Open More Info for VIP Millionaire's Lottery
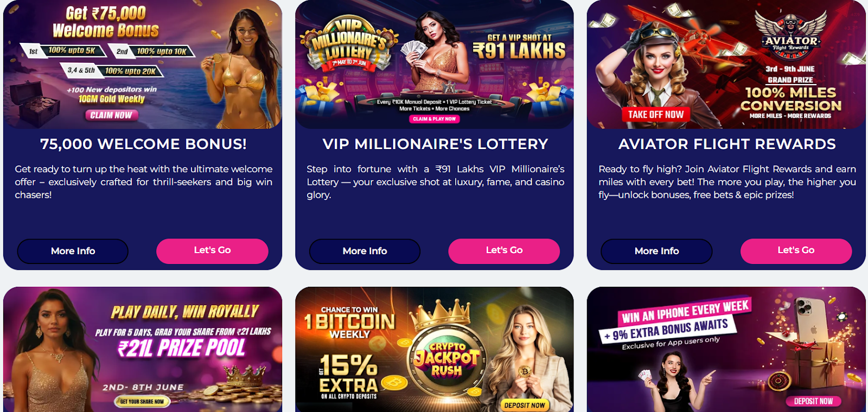The height and width of the screenshot is (412, 868). coord(365,251)
